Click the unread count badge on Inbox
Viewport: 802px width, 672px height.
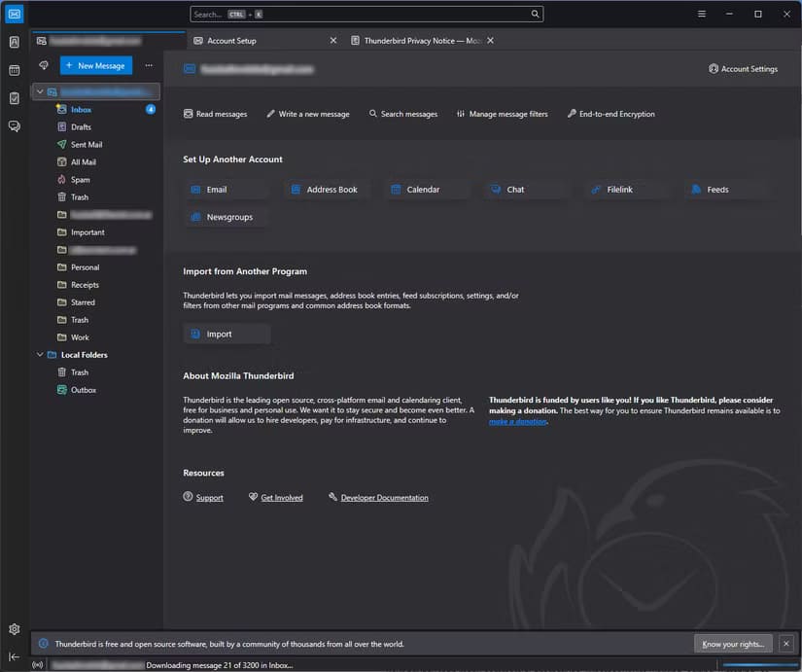pos(151,109)
